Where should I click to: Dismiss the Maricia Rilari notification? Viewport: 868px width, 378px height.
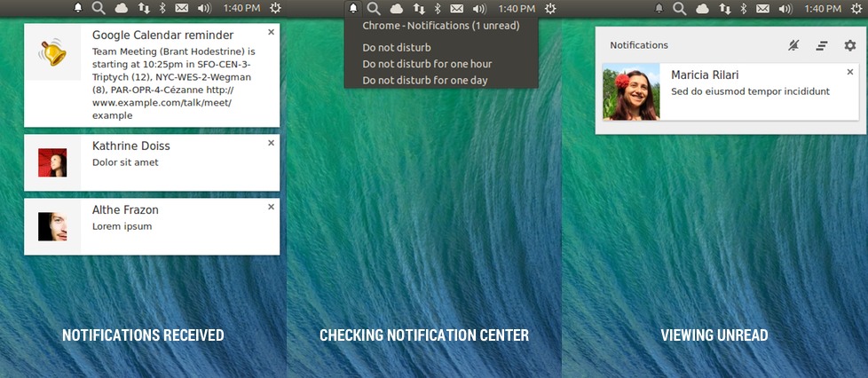click(849, 72)
